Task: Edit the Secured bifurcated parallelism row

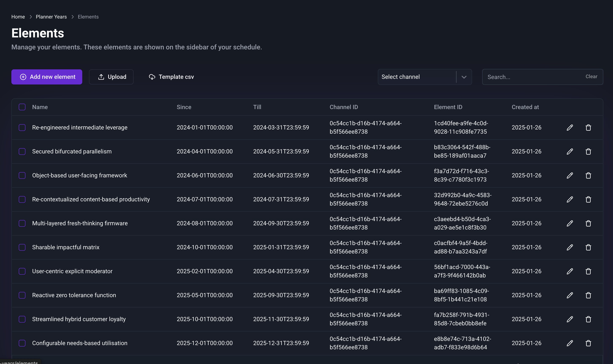Action: pos(569,152)
